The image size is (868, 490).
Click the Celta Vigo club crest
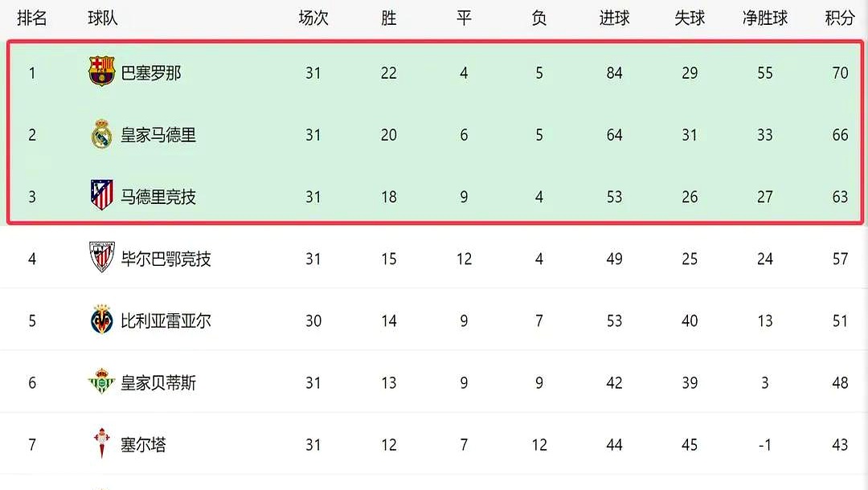click(x=101, y=443)
